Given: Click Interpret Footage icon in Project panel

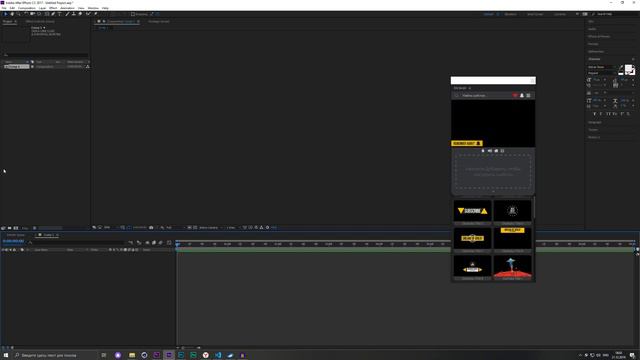Looking at the screenshot, I should click(x=3, y=228).
